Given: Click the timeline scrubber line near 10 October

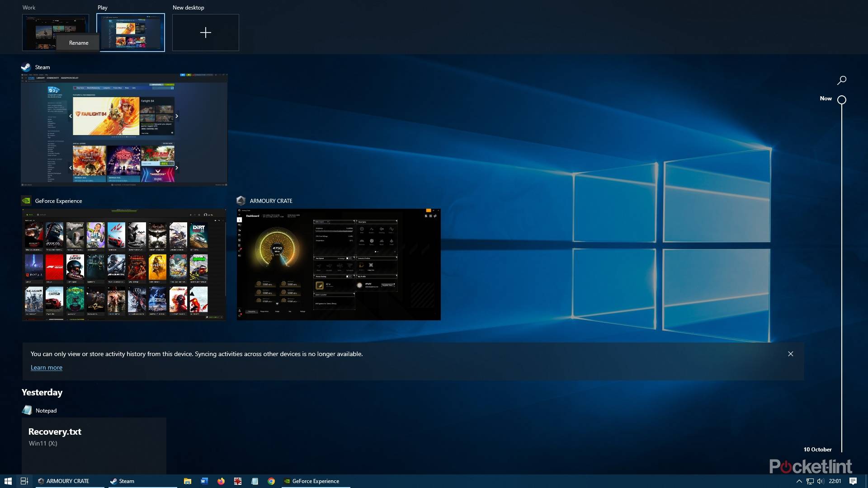Looking at the screenshot, I should (x=841, y=449).
